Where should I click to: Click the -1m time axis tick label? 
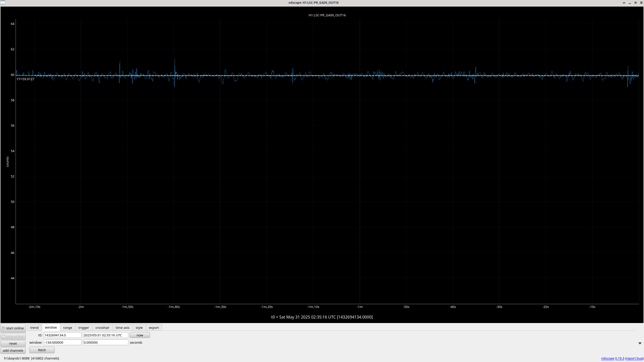(x=360, y=307)
